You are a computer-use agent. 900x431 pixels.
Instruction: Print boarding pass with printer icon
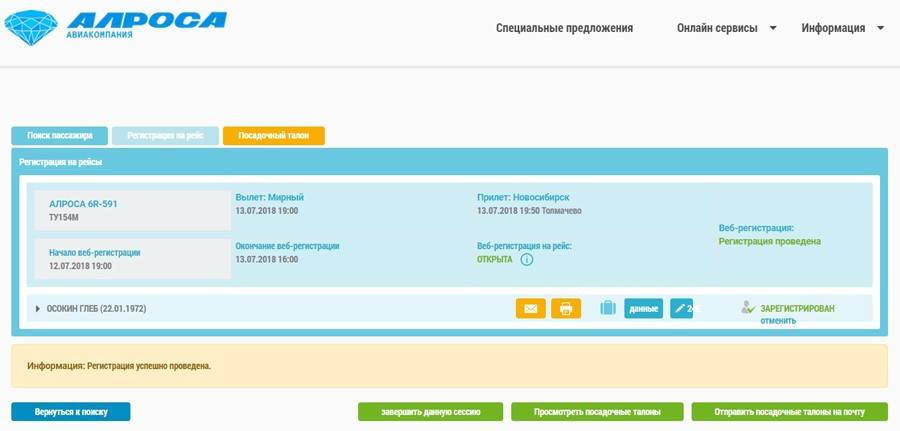(x=565, y=309)
